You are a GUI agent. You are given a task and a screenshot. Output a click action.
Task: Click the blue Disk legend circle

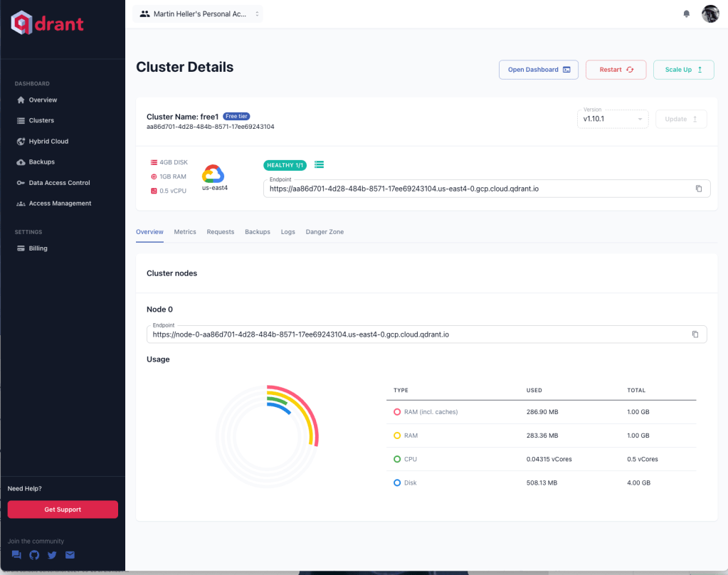point(397,483)
